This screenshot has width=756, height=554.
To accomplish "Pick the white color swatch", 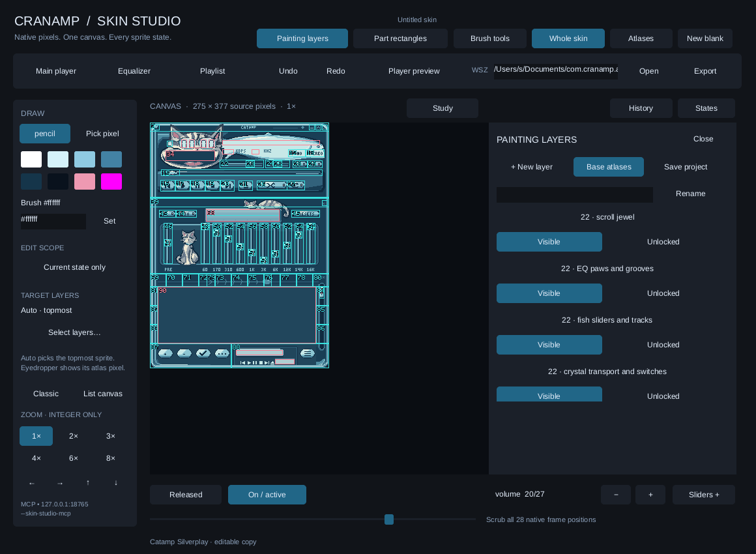I will pos(31,159).
